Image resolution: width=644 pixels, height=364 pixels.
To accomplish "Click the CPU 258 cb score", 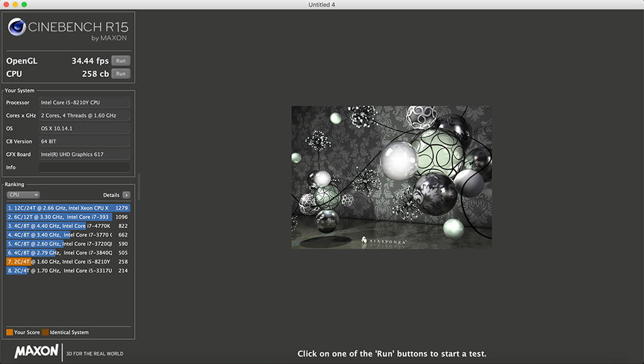I will 95,74.
